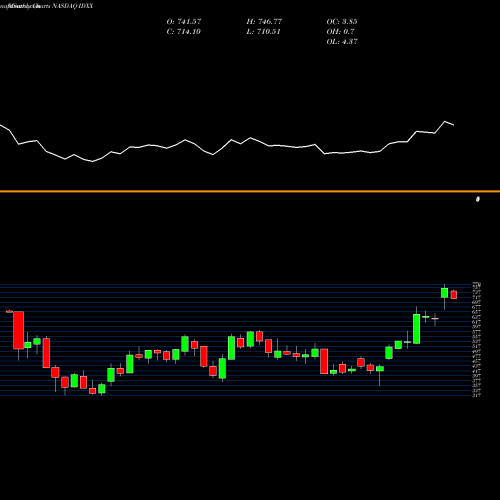Click the tall red candlestick at far left
The height and width of the screenshot is (500, 500).
pos(18,330)
